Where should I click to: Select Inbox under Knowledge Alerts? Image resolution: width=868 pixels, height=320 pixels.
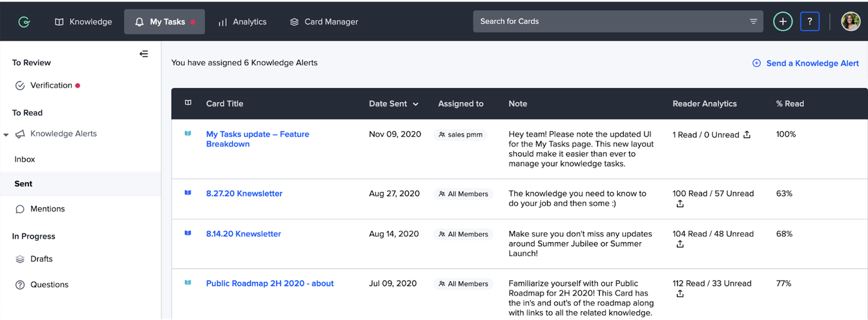25,159
